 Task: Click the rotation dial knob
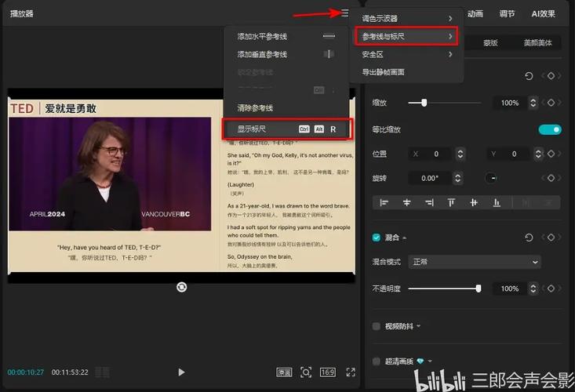(491, 178)
